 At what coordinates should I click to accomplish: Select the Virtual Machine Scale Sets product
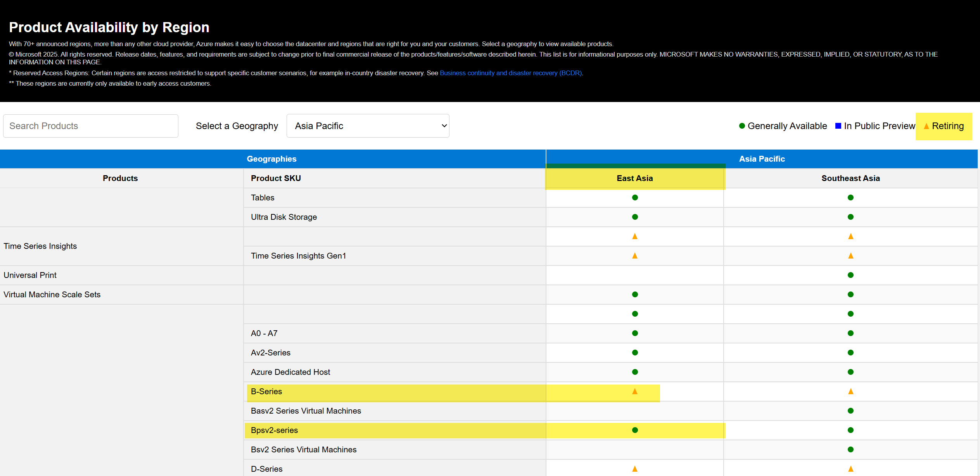52,295
